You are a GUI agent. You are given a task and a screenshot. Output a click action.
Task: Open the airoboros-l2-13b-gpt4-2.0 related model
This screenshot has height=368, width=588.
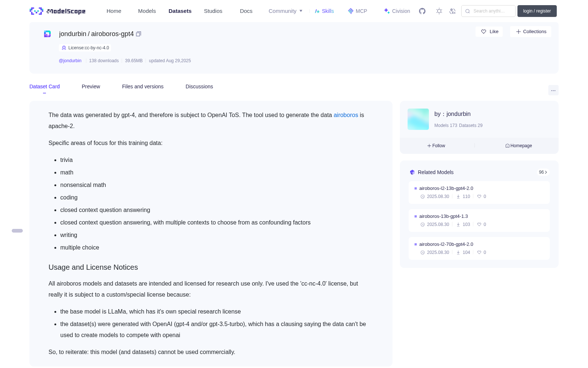[446, 188]
